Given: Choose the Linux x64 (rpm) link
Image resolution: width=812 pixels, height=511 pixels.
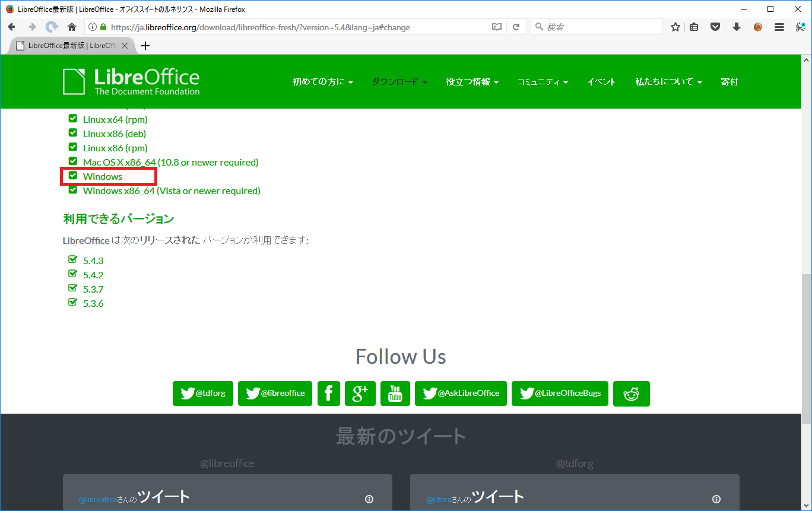Looking at the screenshot, I should (115, 119).
